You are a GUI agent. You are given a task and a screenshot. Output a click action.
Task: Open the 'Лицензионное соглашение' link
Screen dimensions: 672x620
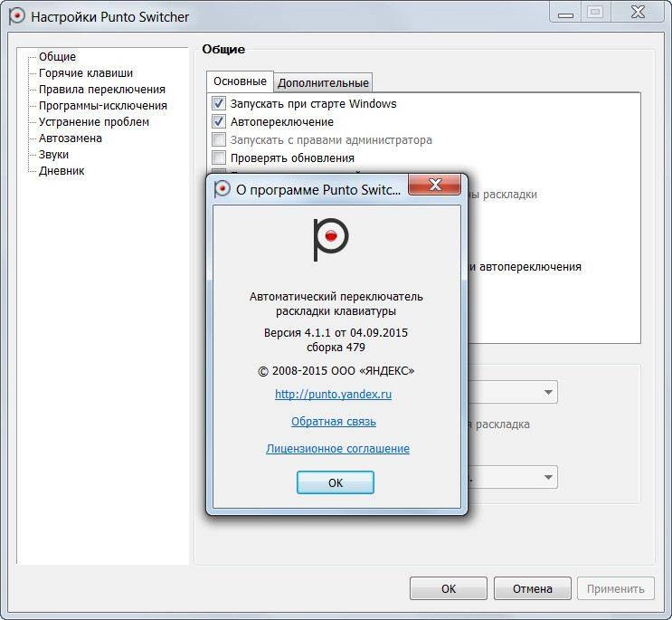coord(337,449)
